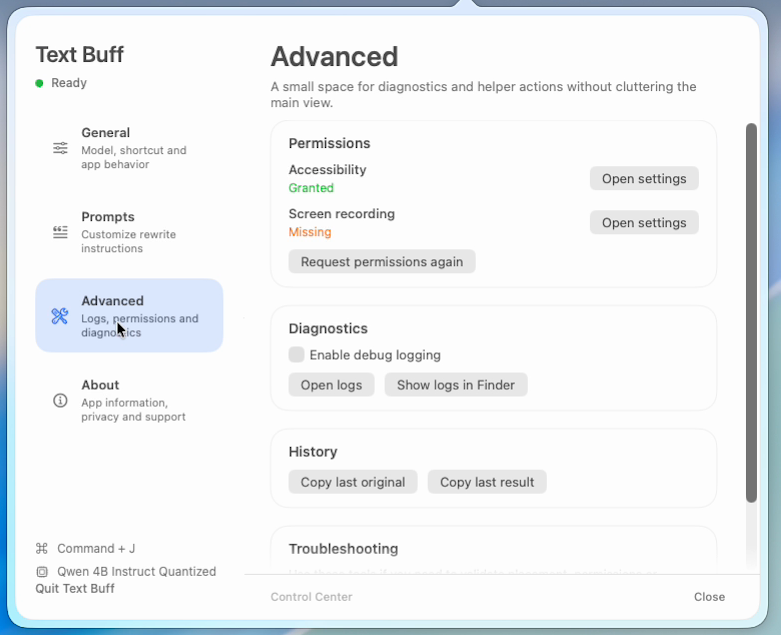The height and width of the screenshot is (635, 781).
Task: Click the Prompts quote icon
Action: 60,232
